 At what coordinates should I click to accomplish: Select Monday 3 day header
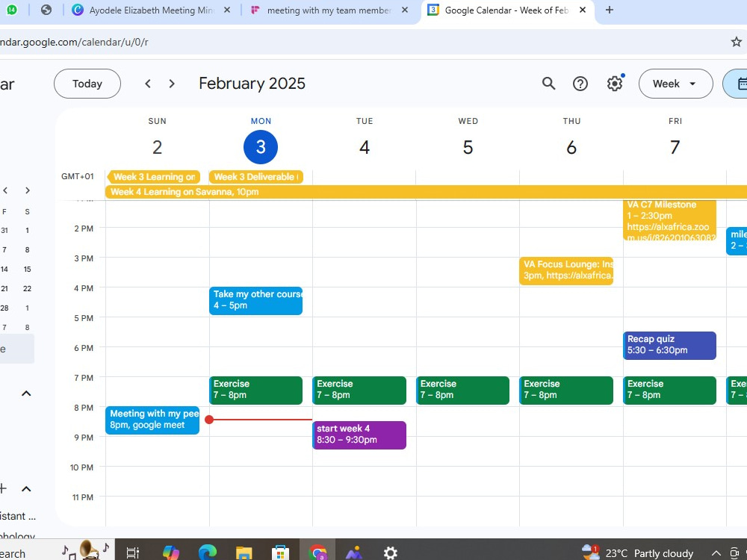pos(261,147)
